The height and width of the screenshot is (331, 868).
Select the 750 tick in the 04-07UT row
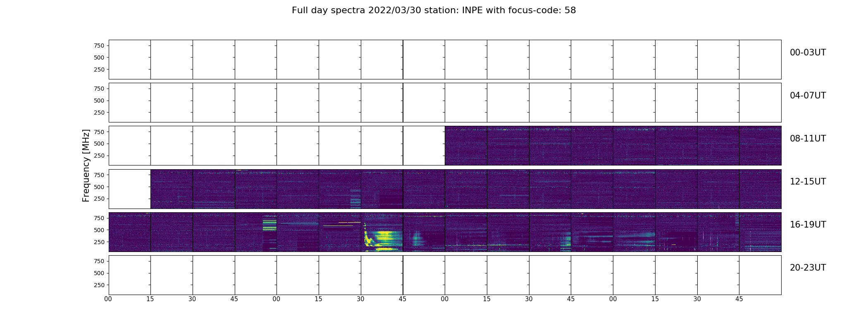pos(99,89)
